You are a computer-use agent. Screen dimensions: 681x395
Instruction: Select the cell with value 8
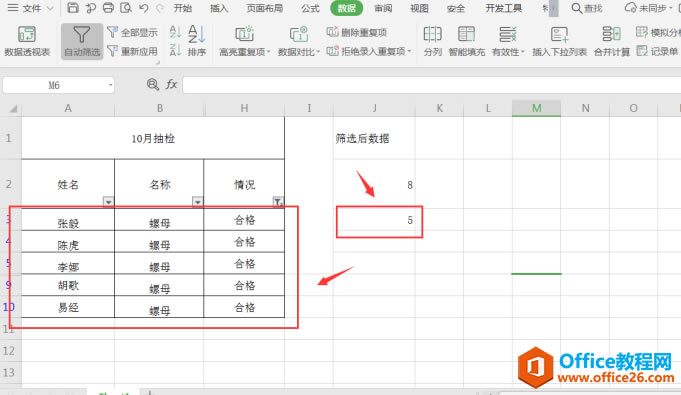coord(374,185)
